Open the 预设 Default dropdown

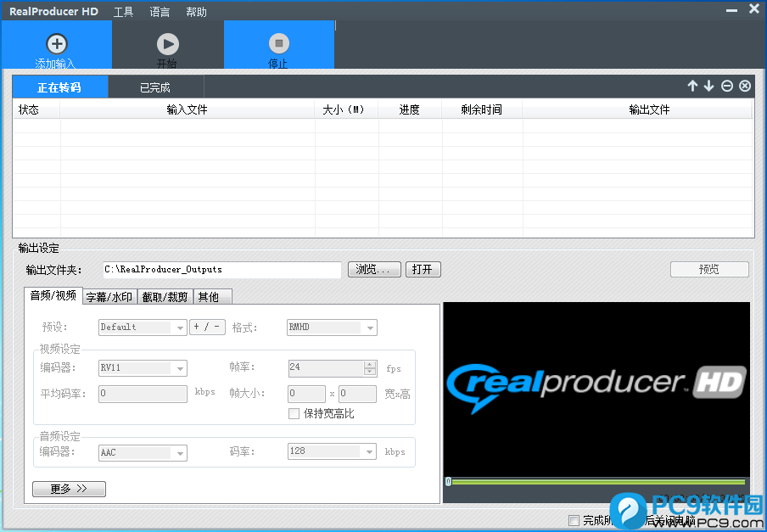pos(143,328)
